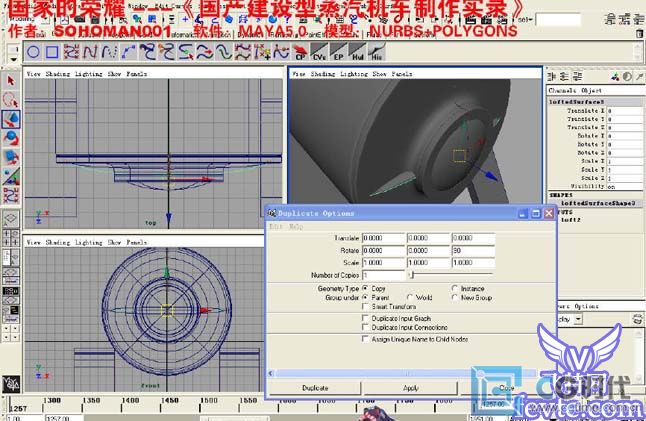The width and height of the screenshot is (646, 421).
Task: Select Group under World radio
Action: (410, 297)
